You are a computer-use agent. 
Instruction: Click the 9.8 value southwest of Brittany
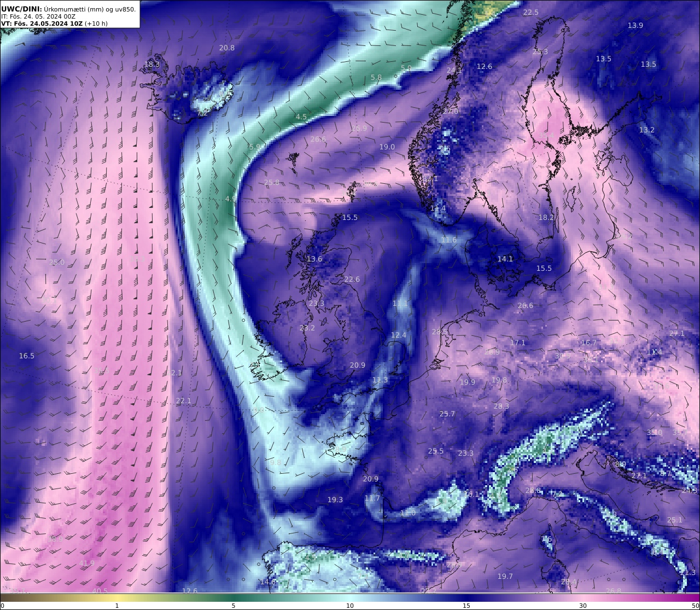[x=276, y=463]
